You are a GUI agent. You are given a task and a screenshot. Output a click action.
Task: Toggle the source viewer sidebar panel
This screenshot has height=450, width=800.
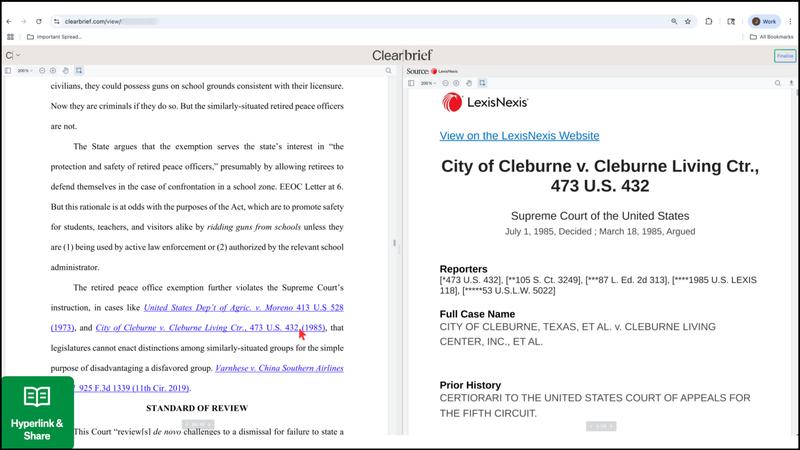click(411, 83)
